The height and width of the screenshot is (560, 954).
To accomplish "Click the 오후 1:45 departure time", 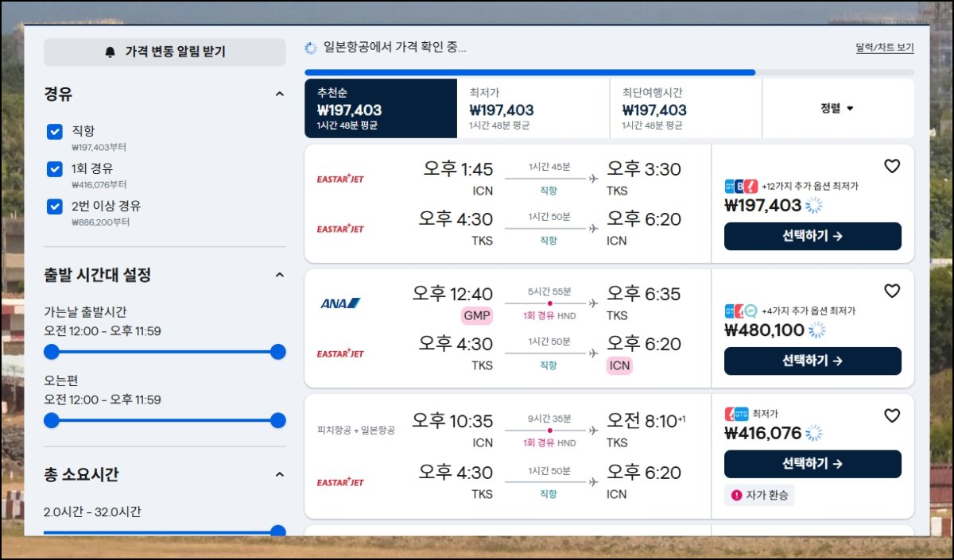I will click(x=458, y=169).
